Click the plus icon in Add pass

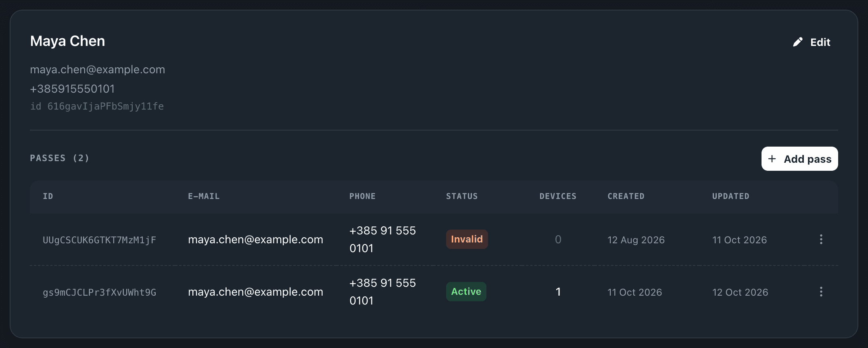772,159
